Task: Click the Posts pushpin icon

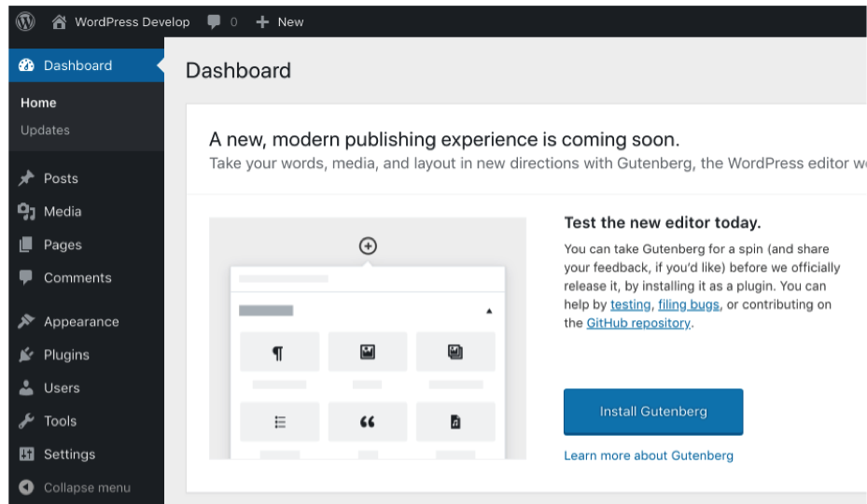Action: (26, 178)
